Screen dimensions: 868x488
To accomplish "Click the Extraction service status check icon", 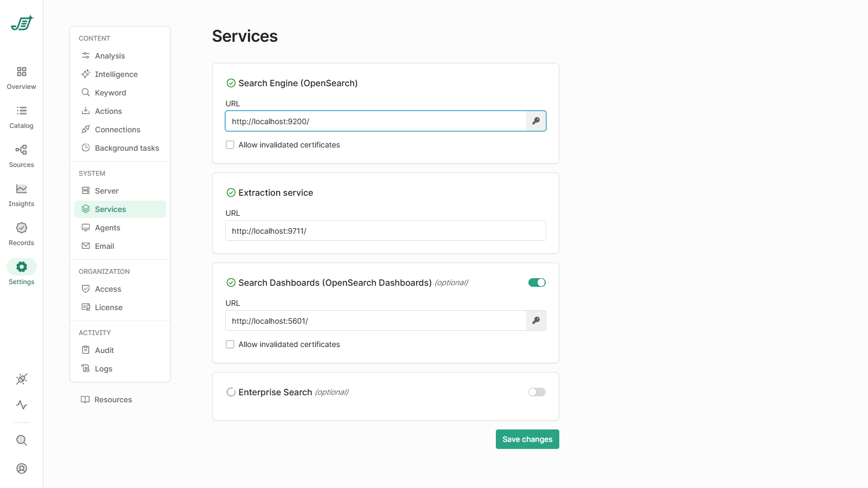I will 231,192.
